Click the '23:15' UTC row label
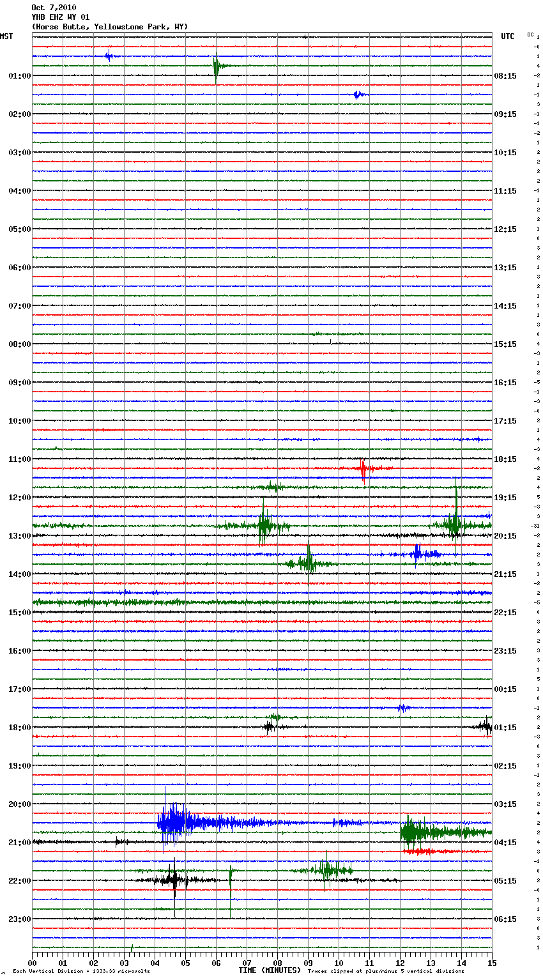Screen dimensions: 543x980 click(x=505, y=651)
